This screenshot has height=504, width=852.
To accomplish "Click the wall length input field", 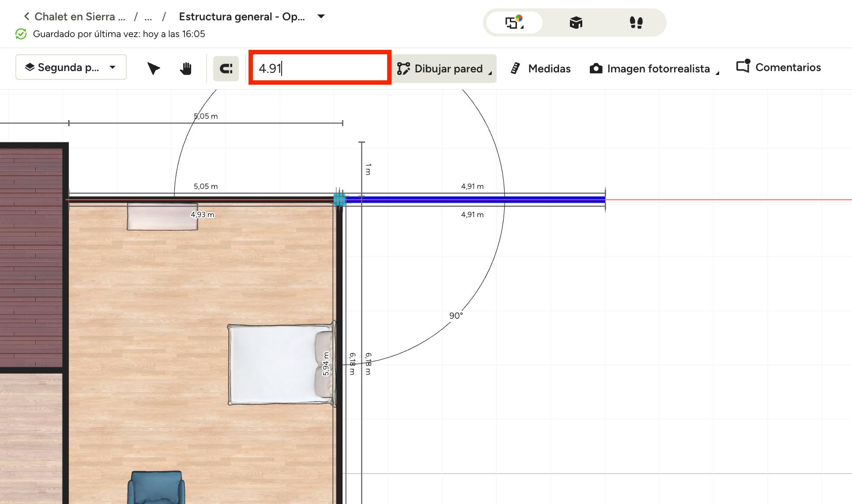I will point(319,68).
